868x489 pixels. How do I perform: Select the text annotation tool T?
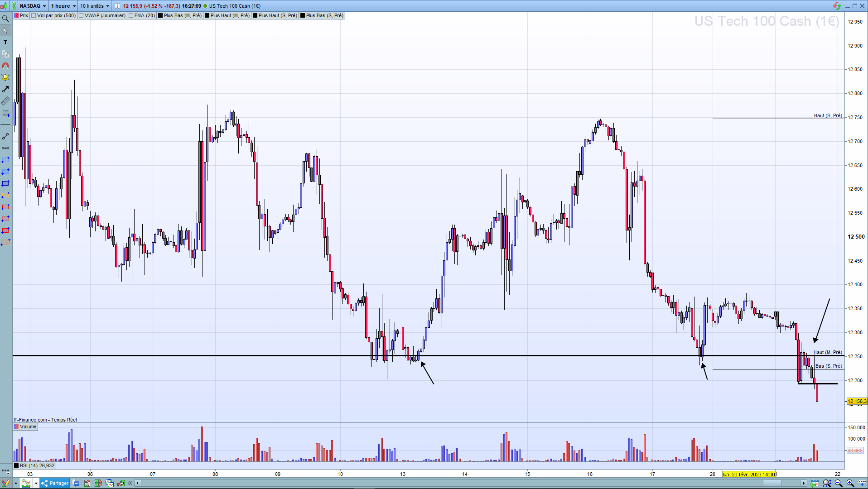pyautogui.click(x=5, y=42)
